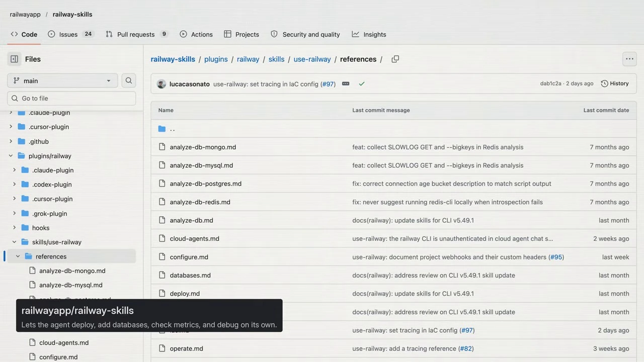This screenshot has width=644, height=362.
Task: Expand the .codex-plugin folder chevron
Action: (x=14, y=185)
